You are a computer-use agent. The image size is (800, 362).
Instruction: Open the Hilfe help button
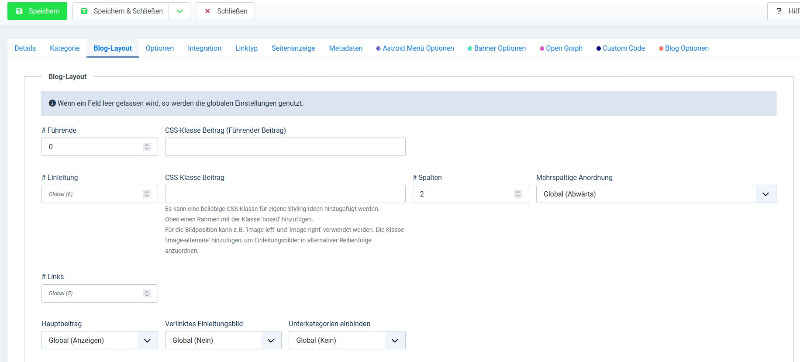pos(784,11)
